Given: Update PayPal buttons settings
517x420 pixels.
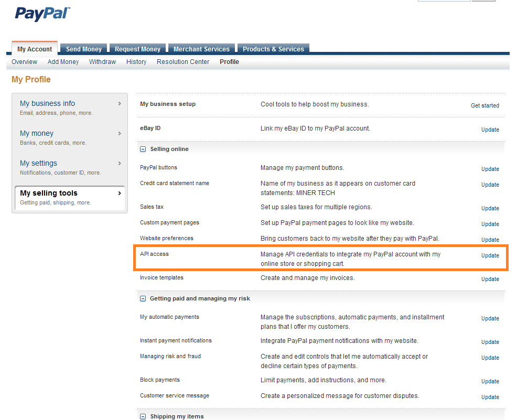Looking at the screenshot, I should (490, 169).
